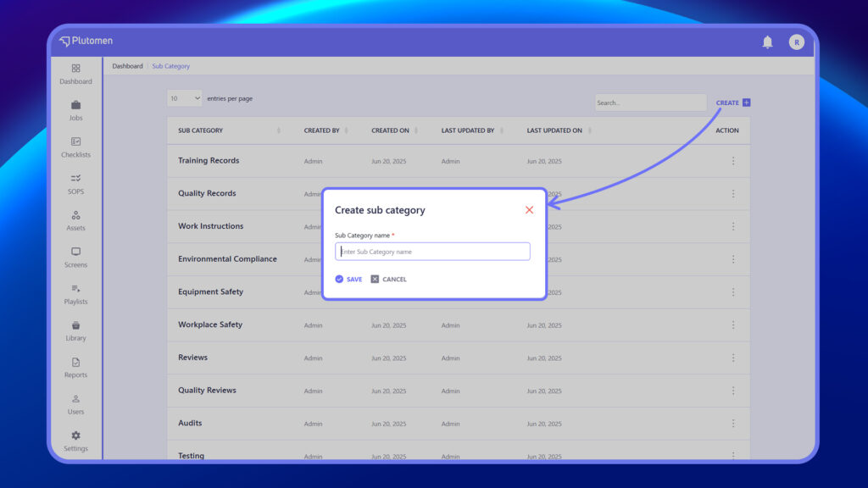Open action menu for Audits row

pyautogui.click(x=733, y=424)
